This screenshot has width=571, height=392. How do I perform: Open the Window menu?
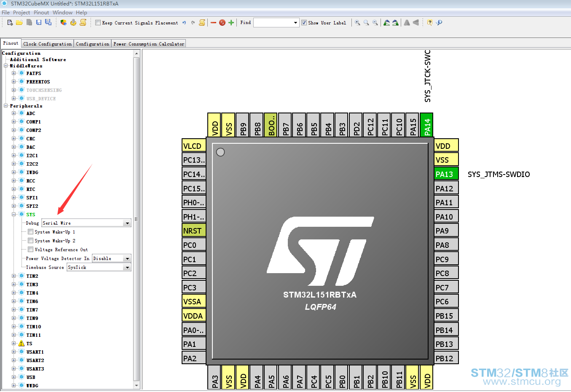(62, 13)
